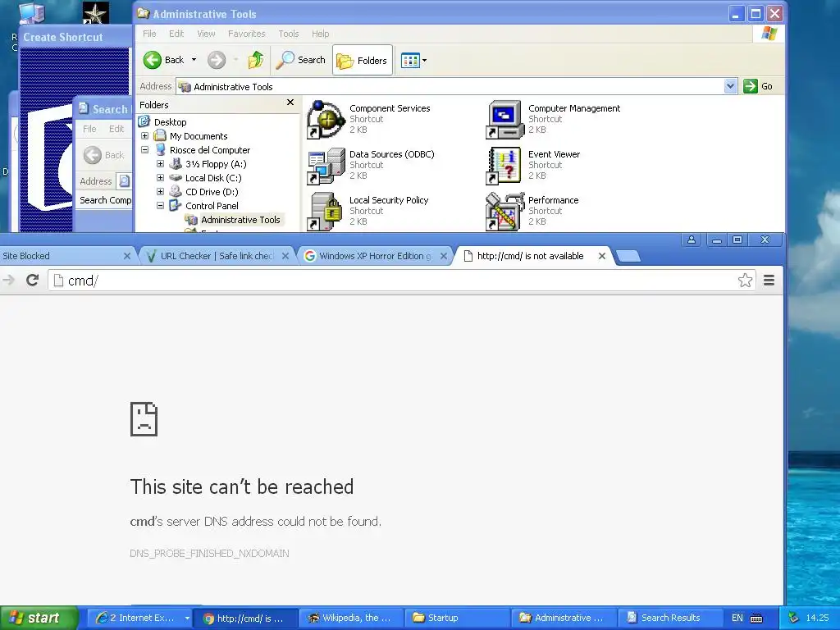This screenshot has height=630, width=840.
Task: Click the EN language indicator
Action: (x=737, y=618)
